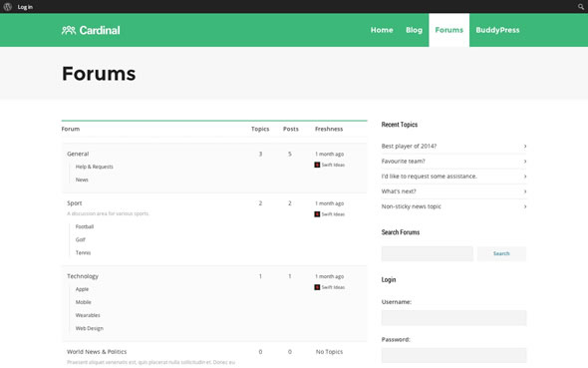This screenshot has height=368, width=588.
Task: Click the Search button
Action: 501,253
